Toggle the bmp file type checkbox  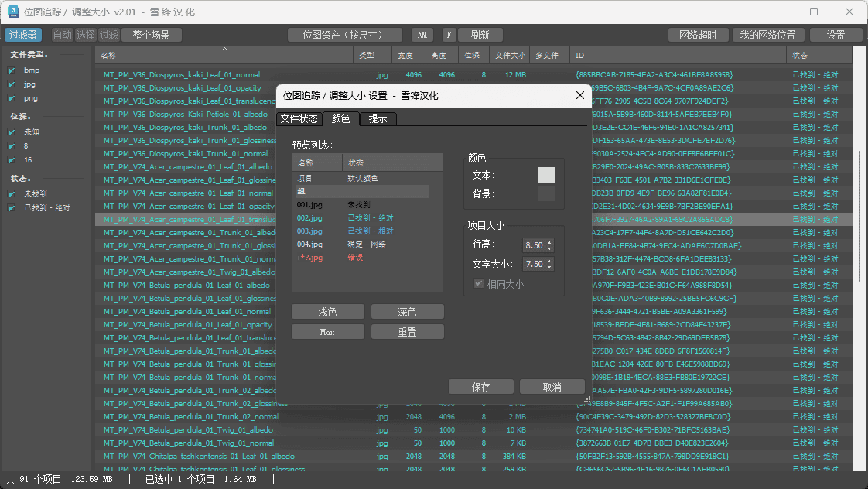[12, 70]
